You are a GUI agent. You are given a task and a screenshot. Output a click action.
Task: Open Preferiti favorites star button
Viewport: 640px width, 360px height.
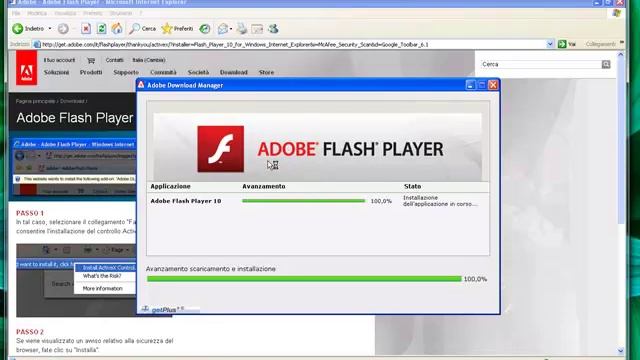pyautogui.click(x=177, y=29)
